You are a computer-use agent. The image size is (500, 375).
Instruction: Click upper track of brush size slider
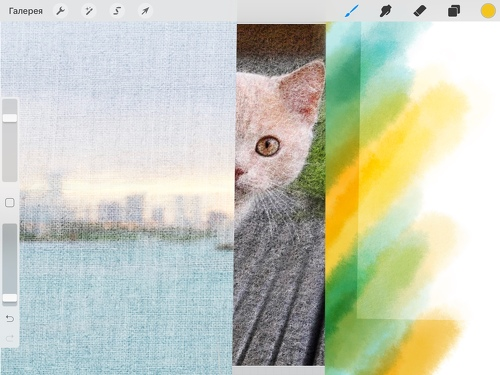10,106
